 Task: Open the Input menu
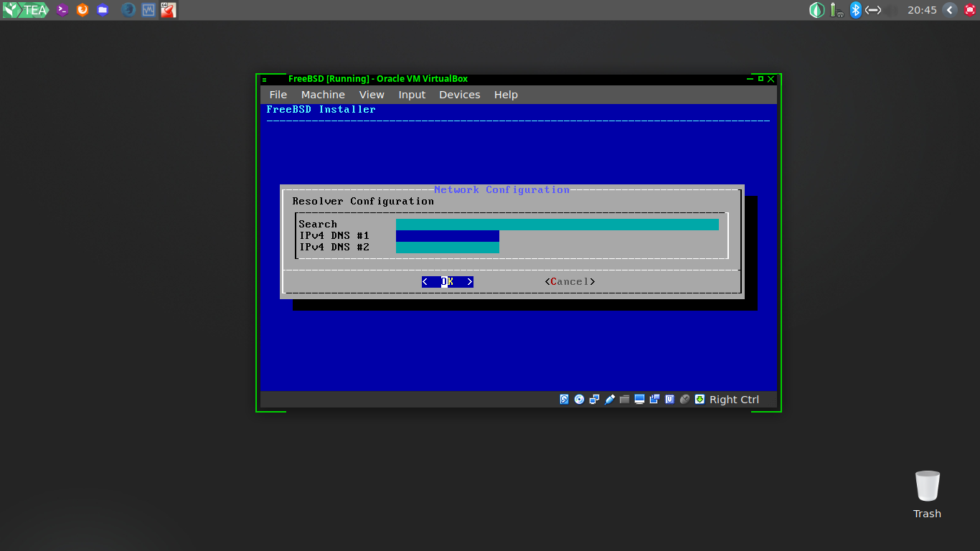(412, 95)
